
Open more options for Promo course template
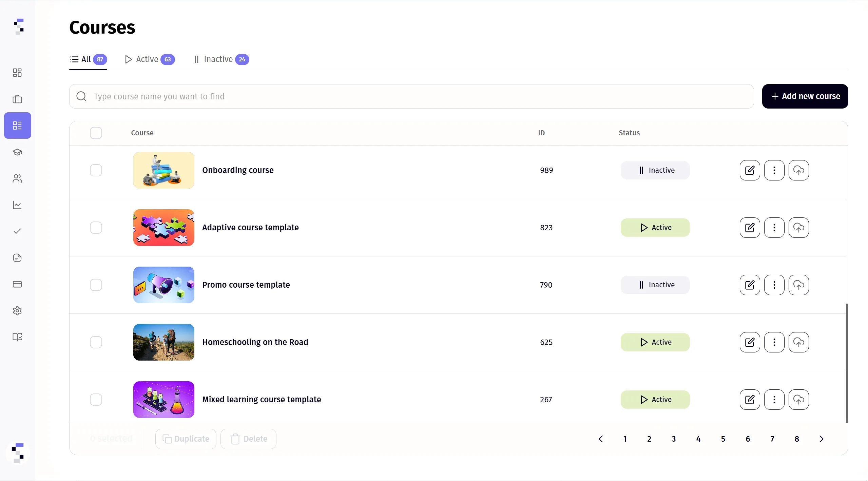(774, 285)
